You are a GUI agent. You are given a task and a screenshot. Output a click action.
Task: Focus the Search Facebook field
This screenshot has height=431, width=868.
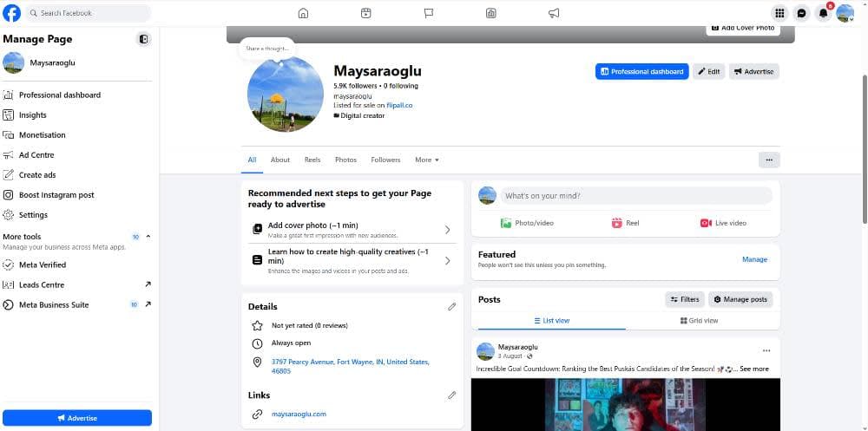88,13
